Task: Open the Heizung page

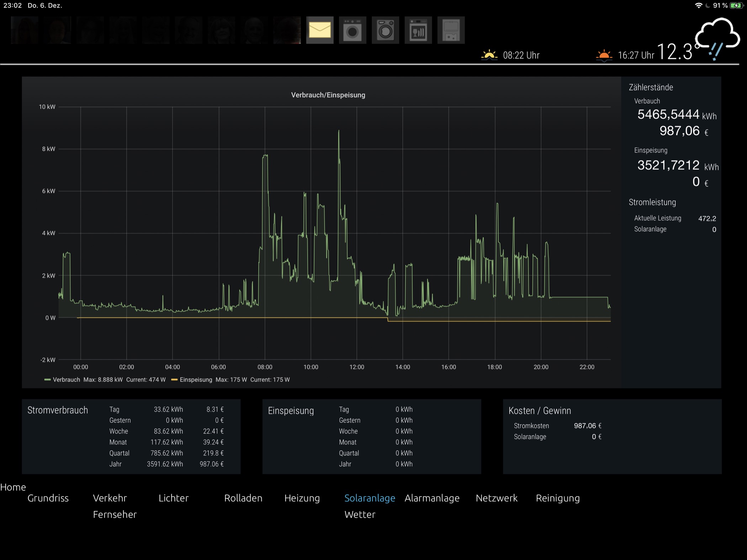Action: (x=302, y=498)
